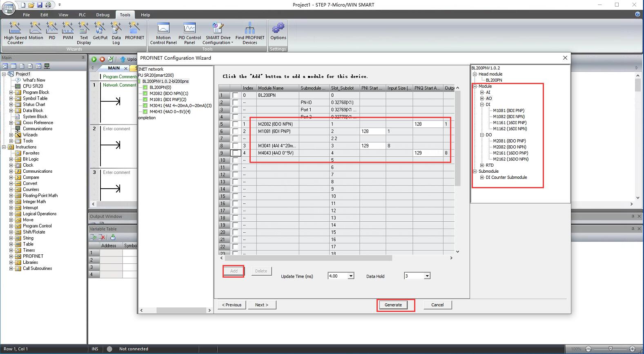Open the PWM wizard
Screen dimensions: 644x354
pyautogui.click(x=68, y=31)
